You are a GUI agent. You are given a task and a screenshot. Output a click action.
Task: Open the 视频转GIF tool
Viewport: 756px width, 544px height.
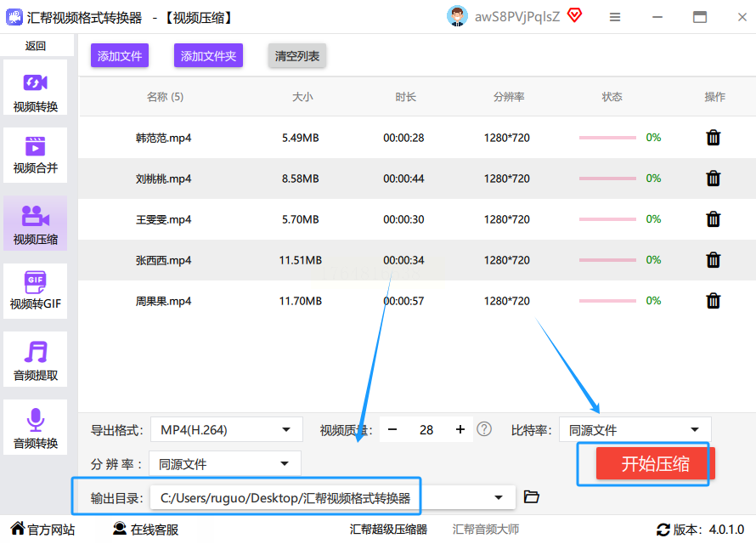(x=35, y=290)
